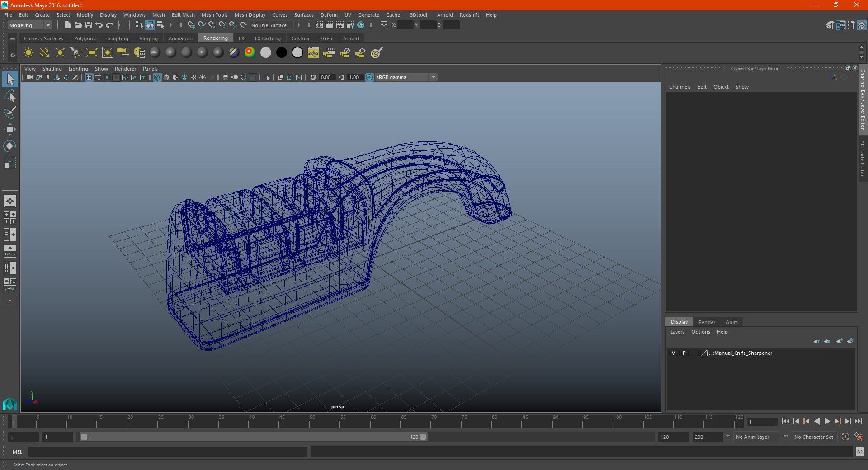
Task: Click the light gray shader sphere
Action: 265,53
